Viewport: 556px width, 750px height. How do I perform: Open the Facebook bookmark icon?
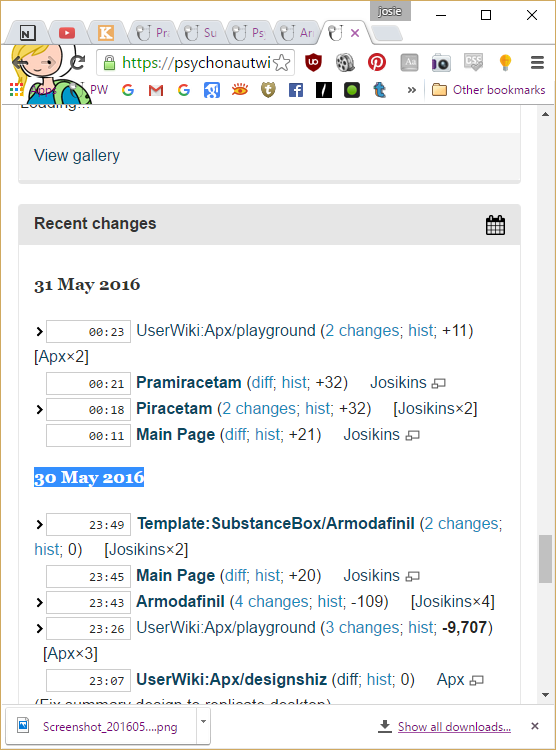(296, 90)
